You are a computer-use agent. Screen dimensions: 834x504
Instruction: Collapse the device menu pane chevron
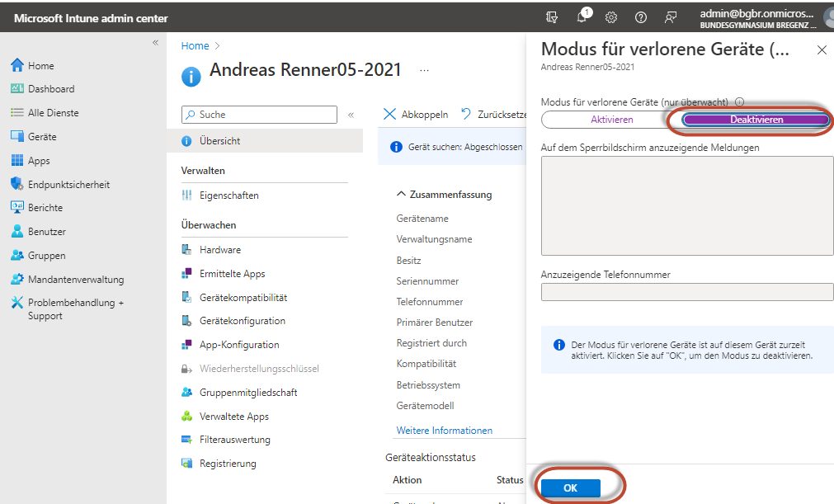tap(351, 115)
